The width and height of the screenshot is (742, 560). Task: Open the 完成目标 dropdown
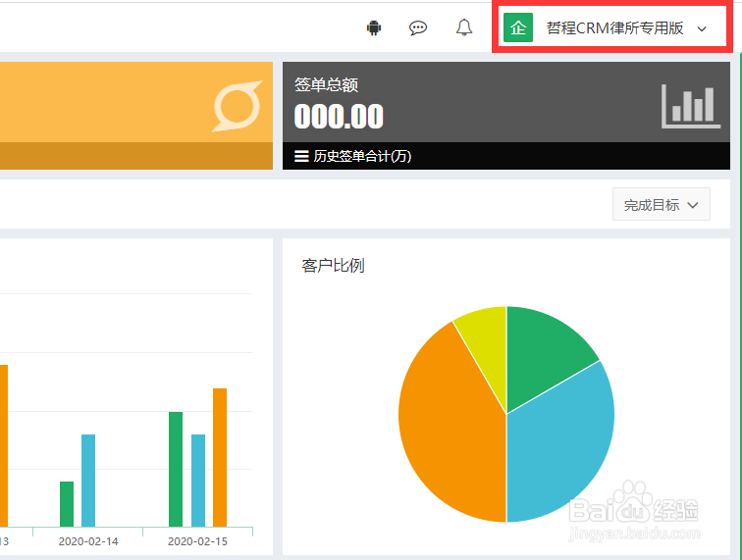[x=662, y=204]
